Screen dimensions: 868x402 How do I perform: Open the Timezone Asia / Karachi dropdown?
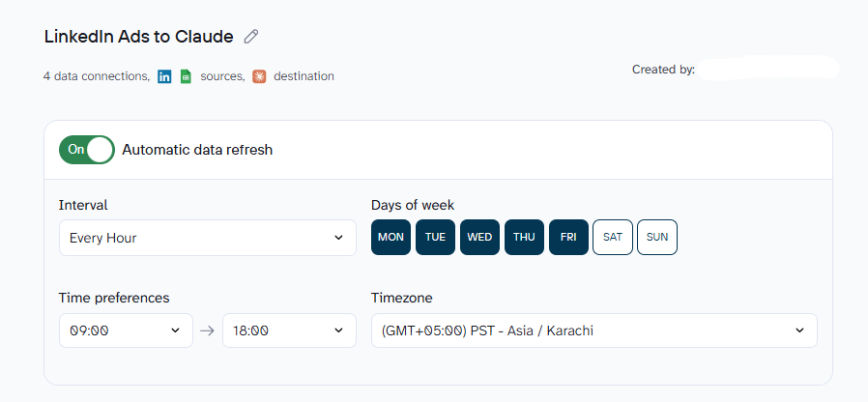594,330
